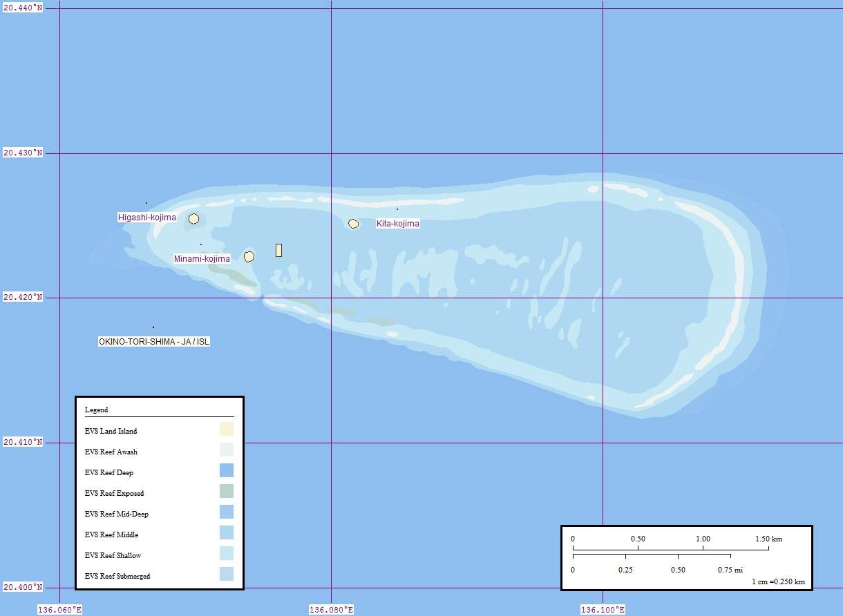Click the Kita-kojima island circle marker
Screen dimensions: 843x616
pyautogui.click(x=353, y=224)
